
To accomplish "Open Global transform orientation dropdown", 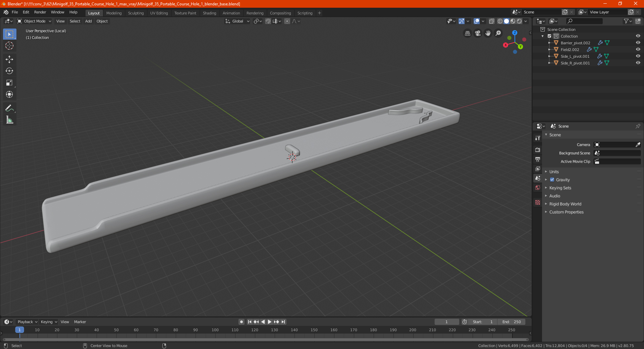I will pyautogui.click(x=237, y=21).
